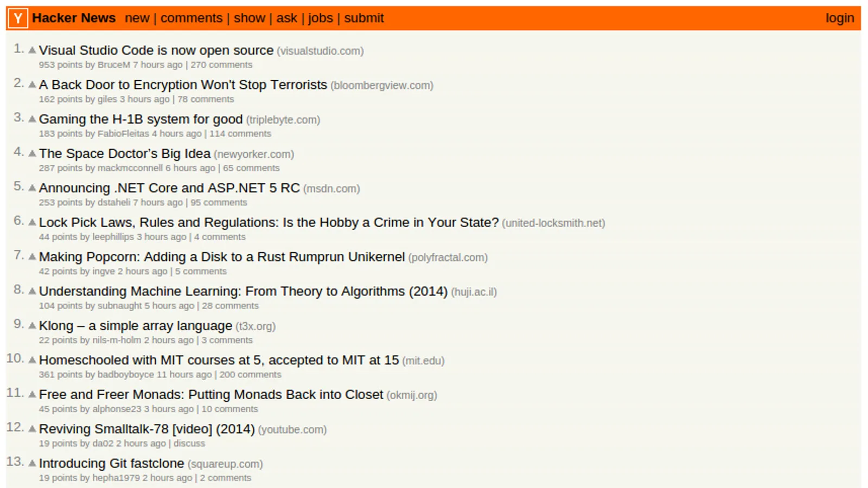Upvote the Gaming the H-1B system story
The width and height of the screenshot is (868, 488).
(x=33, y=119)
